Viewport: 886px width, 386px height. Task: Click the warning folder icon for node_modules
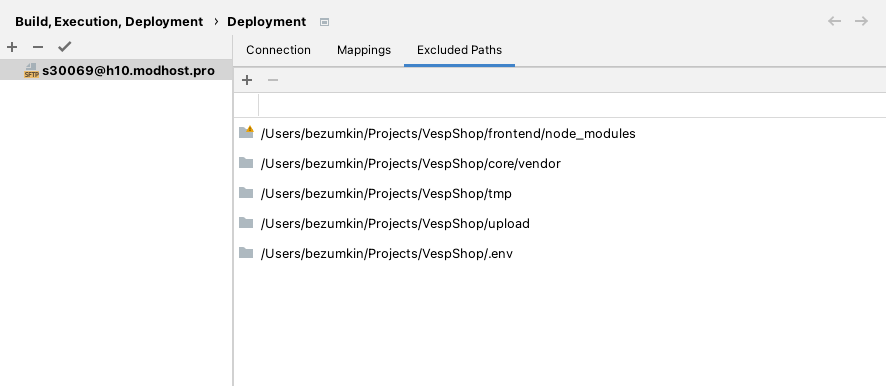(246, 132)
